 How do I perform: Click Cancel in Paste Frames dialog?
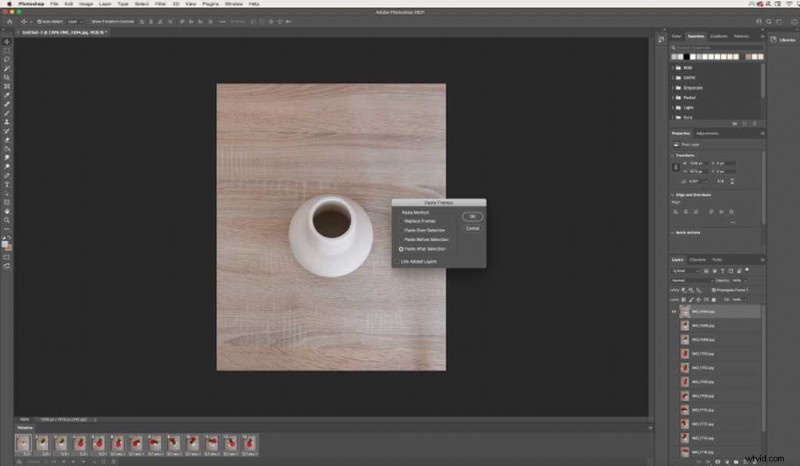click(472, 229)
